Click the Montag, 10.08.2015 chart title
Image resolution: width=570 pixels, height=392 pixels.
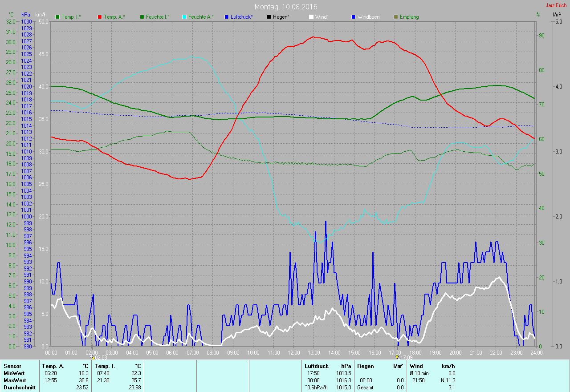click(x=286, y=7)
